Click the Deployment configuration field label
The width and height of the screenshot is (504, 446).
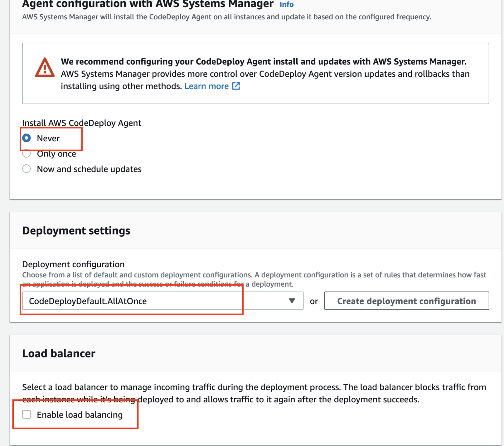click(73, 264)
